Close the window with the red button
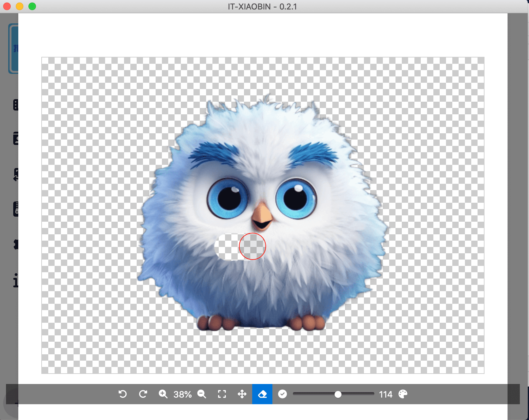Screen dimensions: 529x420 [7, 6]
